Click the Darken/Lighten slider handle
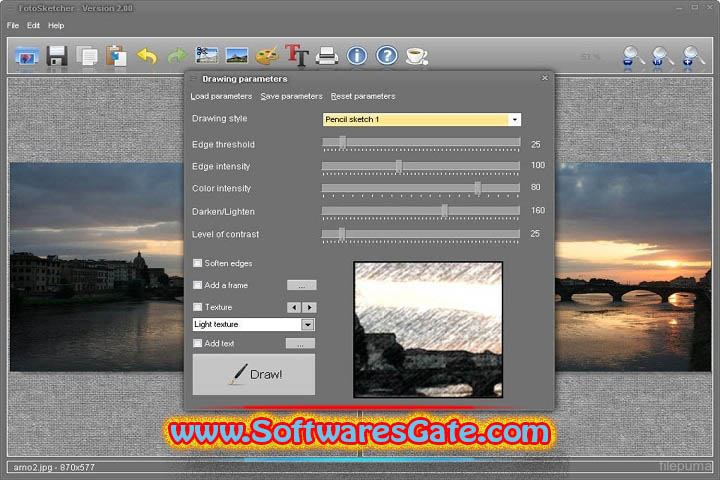Screen dimensions: 720x480 tap(444, 211)
